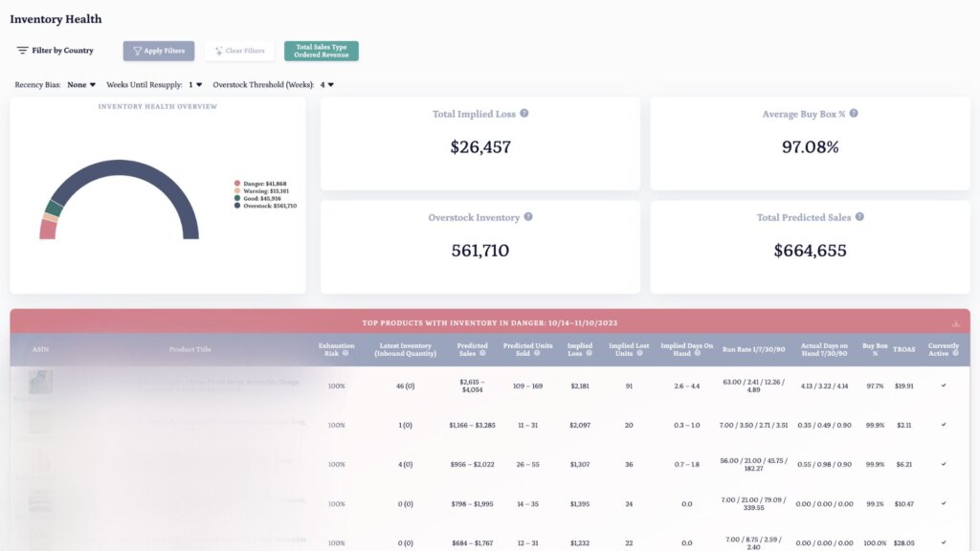Change the Overstock Threshold weeks dropdown
This screenshot has width=980, height=551.
coord(327,85)
